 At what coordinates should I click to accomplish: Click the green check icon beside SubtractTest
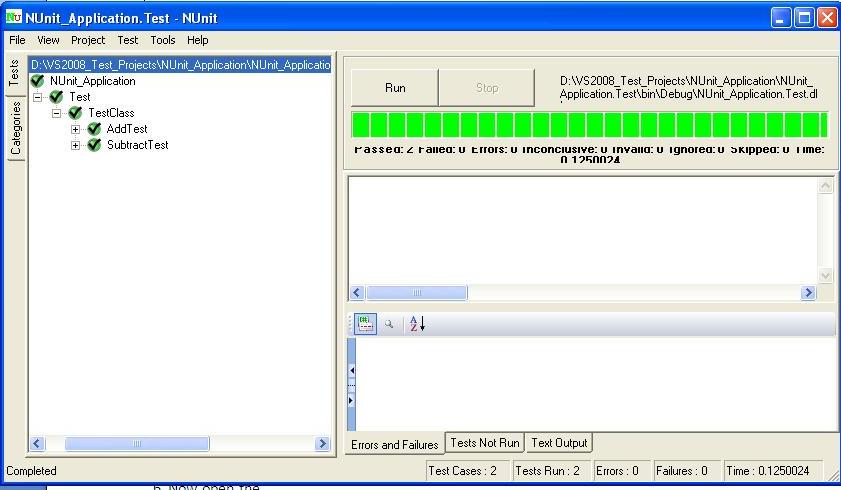pyautogui.click(x=94, y=145)
